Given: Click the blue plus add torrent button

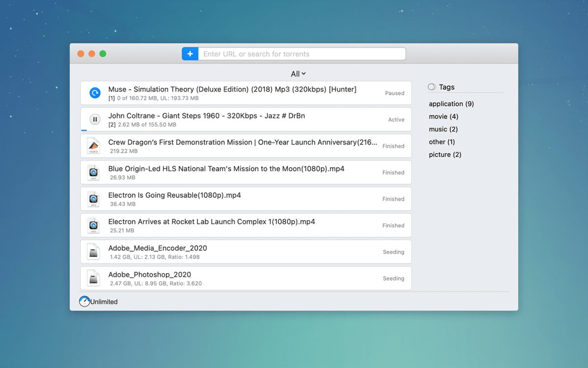Looking at the screenshot, I should point(190,54).
